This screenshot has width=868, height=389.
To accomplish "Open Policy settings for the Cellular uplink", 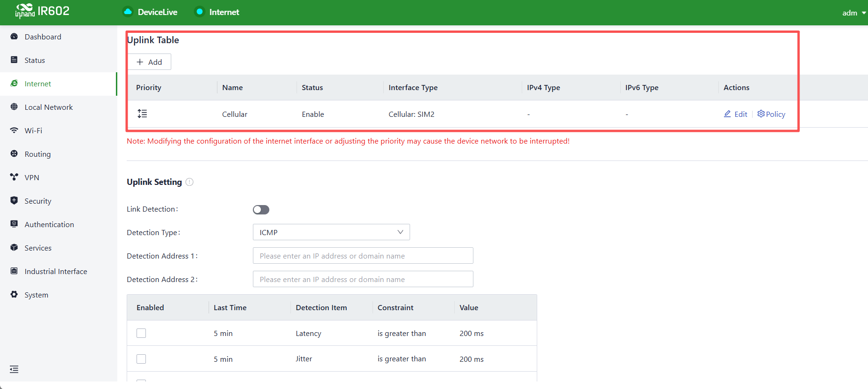I will (771, 114).
